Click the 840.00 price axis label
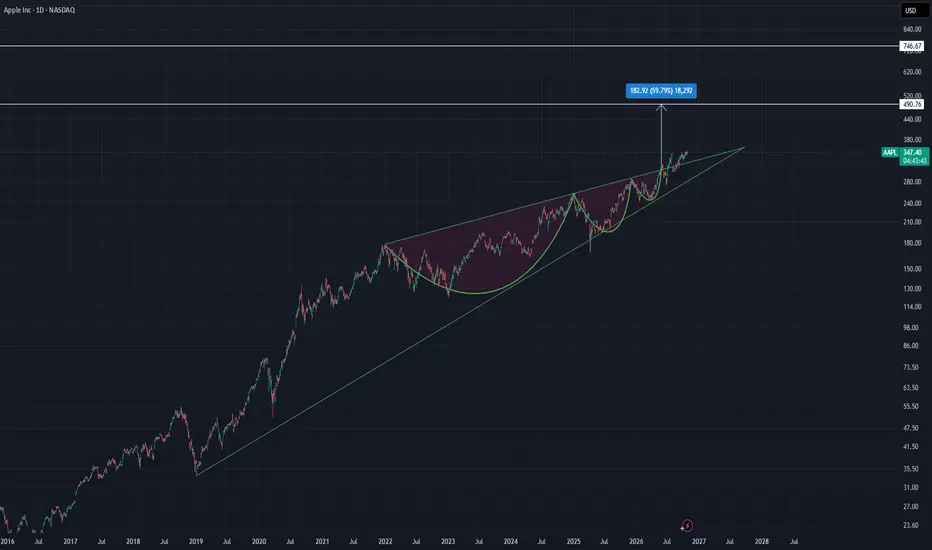Screen dimensions: 932x550 (912, 29)
